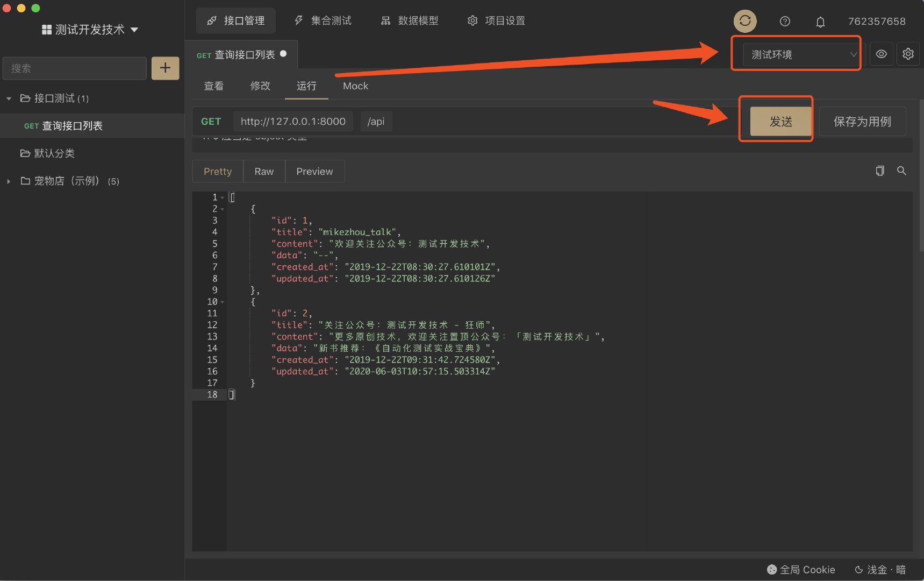Click the /api path field

pyautogui.click(x=376, y=121)
